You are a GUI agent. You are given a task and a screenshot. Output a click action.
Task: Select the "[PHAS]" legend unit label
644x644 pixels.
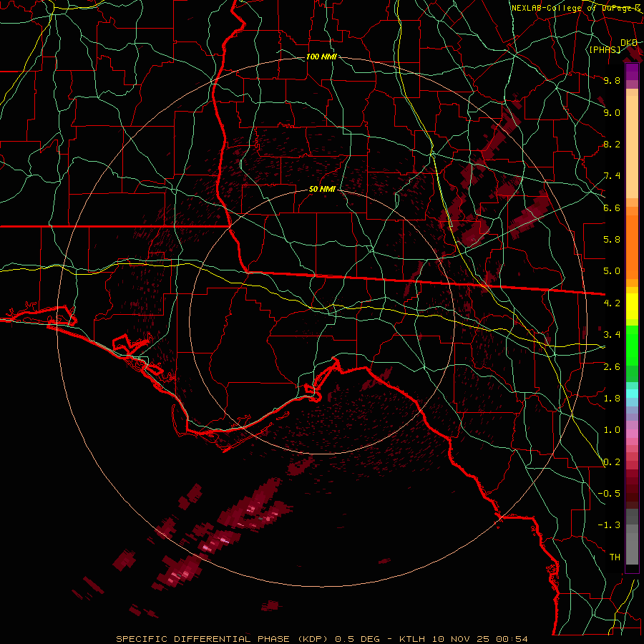coord(605,49)
